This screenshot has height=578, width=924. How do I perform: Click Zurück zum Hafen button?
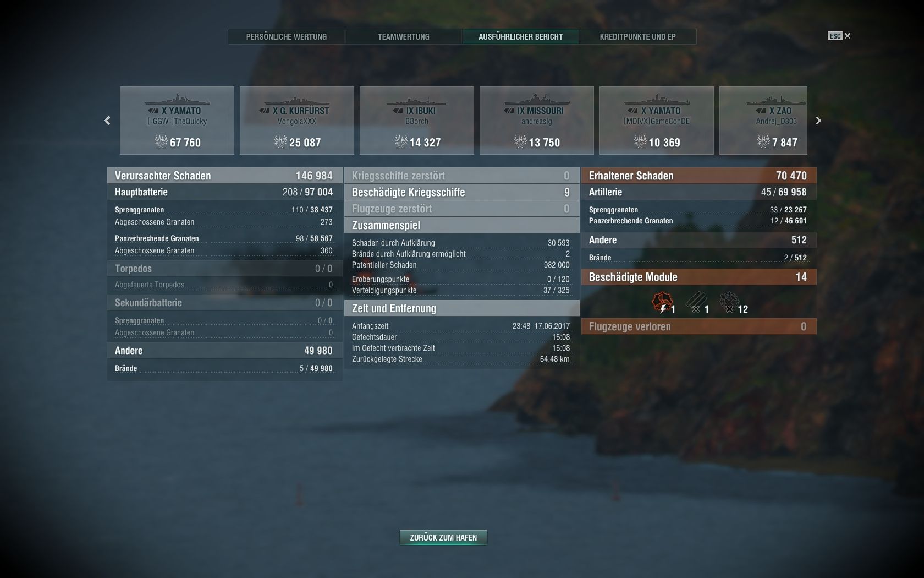pyautogui.click(x=443, y=537)
